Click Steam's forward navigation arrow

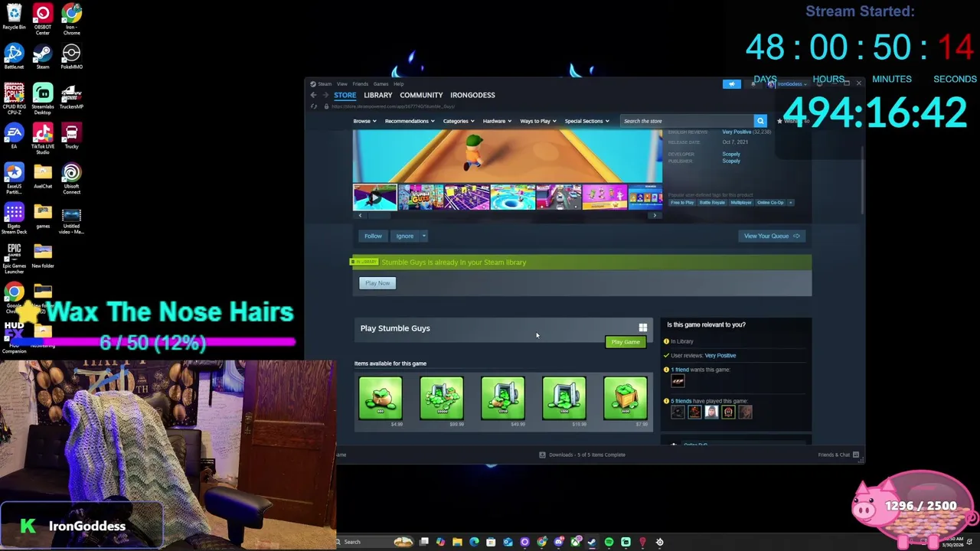325,95
